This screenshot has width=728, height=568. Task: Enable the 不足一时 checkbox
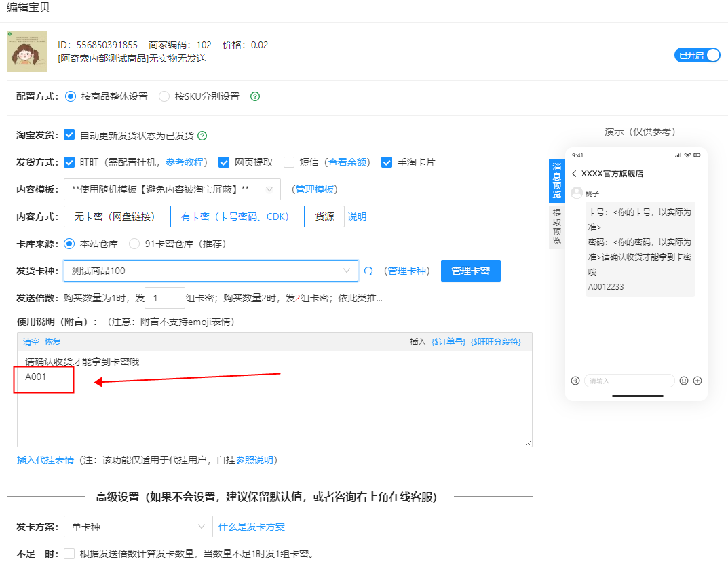click(69, 554)
